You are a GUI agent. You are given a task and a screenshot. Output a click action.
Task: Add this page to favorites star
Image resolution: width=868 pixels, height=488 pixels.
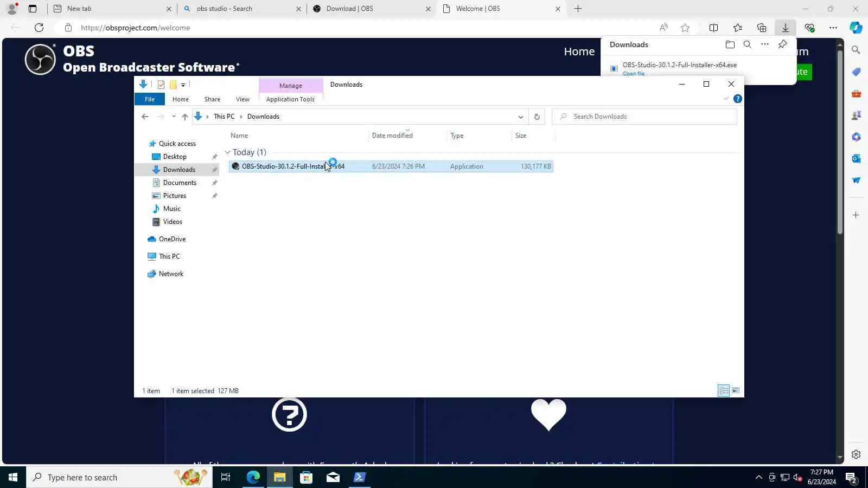tap(685, 28)
